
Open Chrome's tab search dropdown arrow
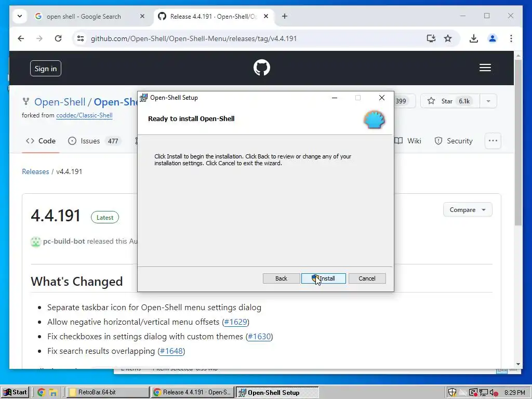click(20, 16)
